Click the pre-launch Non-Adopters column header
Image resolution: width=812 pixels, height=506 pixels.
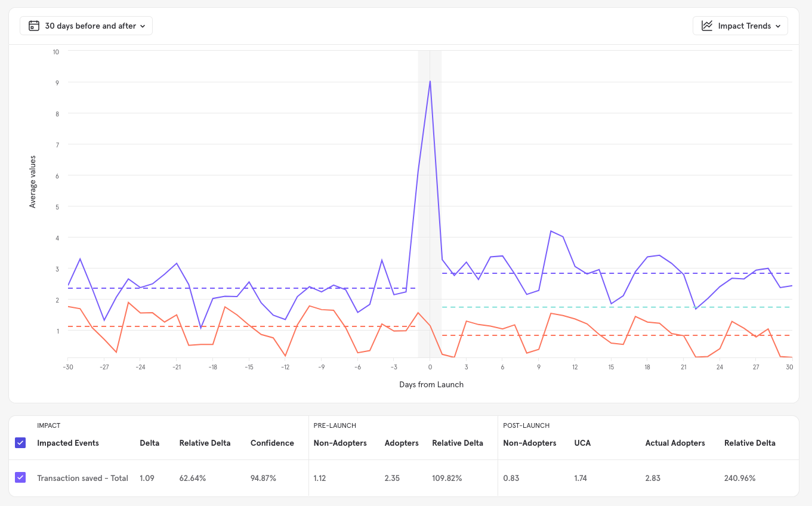[340, 443]
